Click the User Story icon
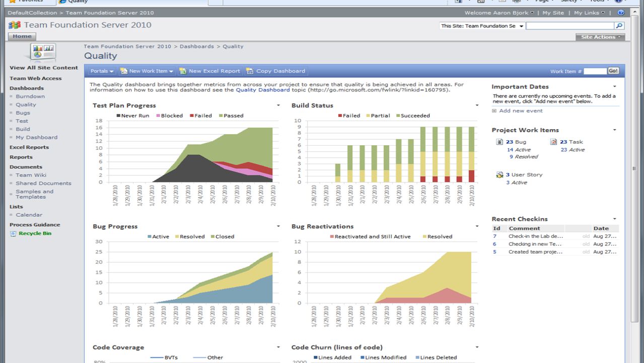 tap(500, 175)
